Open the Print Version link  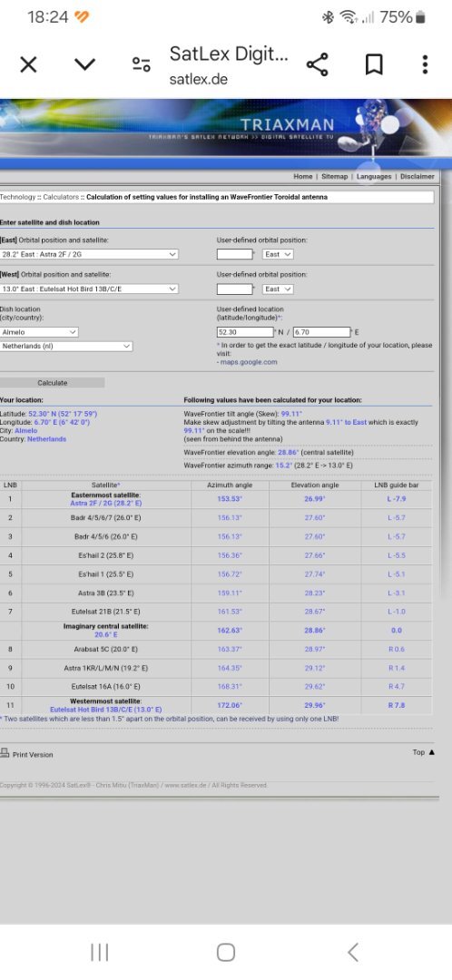[x=33, y=754]
